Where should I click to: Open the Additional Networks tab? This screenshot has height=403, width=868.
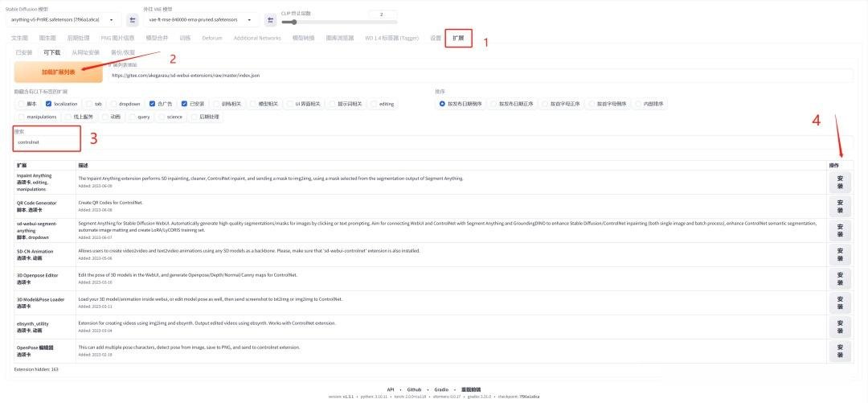click(x=257, y=38)
